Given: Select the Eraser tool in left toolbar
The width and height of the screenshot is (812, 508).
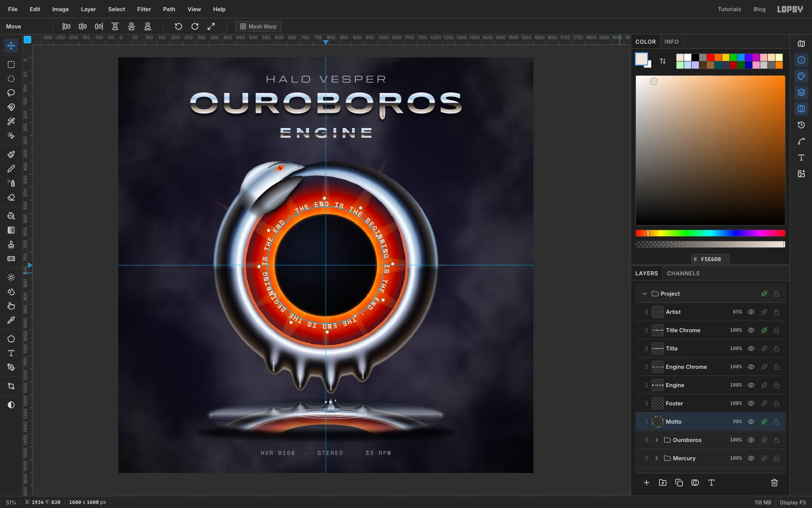Looking at the screenshot, I should [x=11, y=197].
